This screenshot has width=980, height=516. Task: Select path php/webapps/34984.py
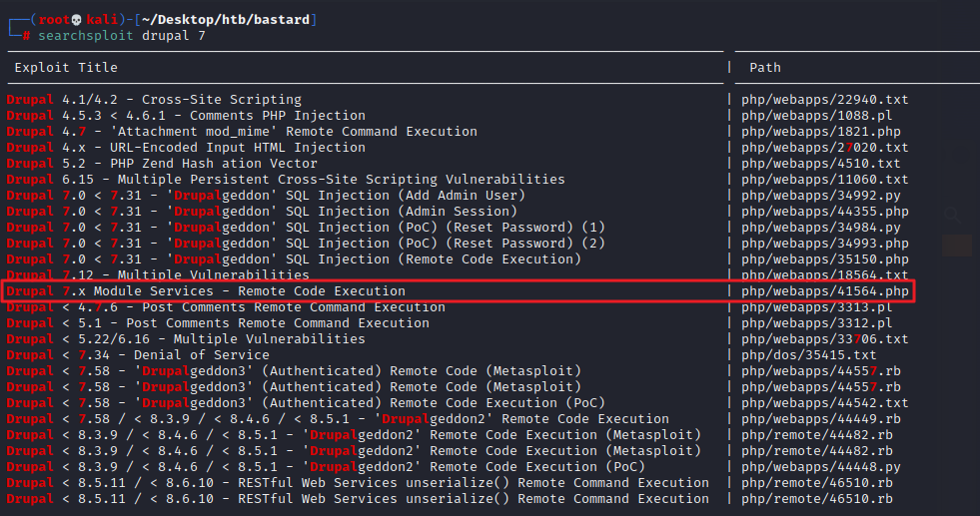[x=820, y=228]
